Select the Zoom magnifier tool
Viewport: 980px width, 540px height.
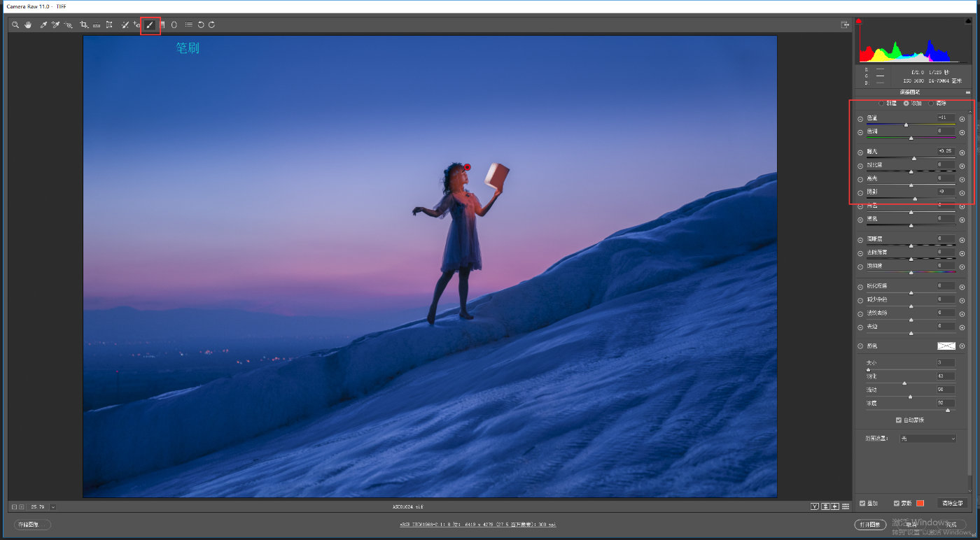tap(15, 25)
